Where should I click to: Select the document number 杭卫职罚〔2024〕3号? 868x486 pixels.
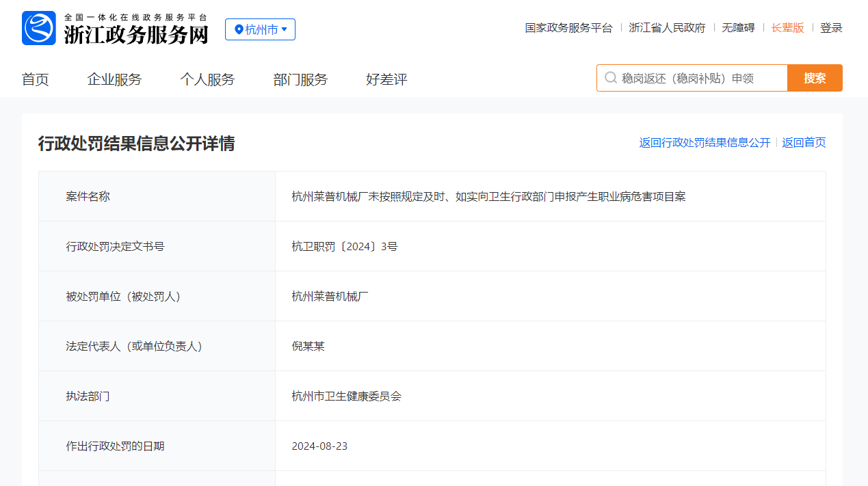tap(344, 246)
